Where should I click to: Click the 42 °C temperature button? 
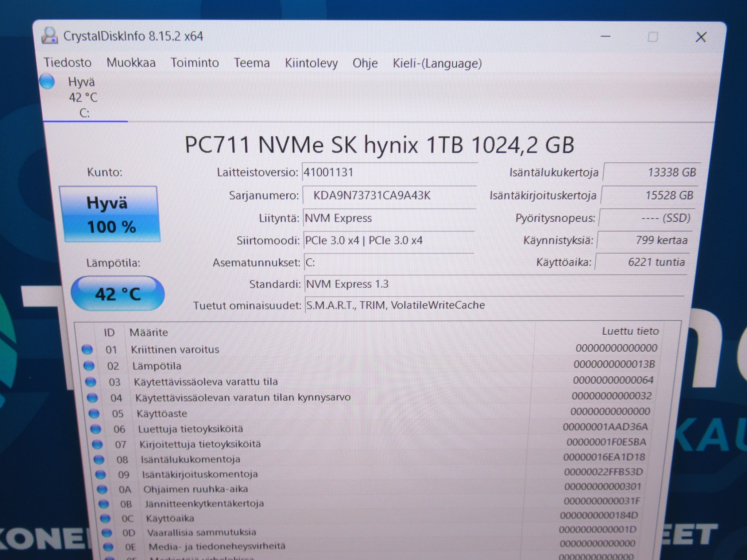pyautogui.click(x=117, y=293)
